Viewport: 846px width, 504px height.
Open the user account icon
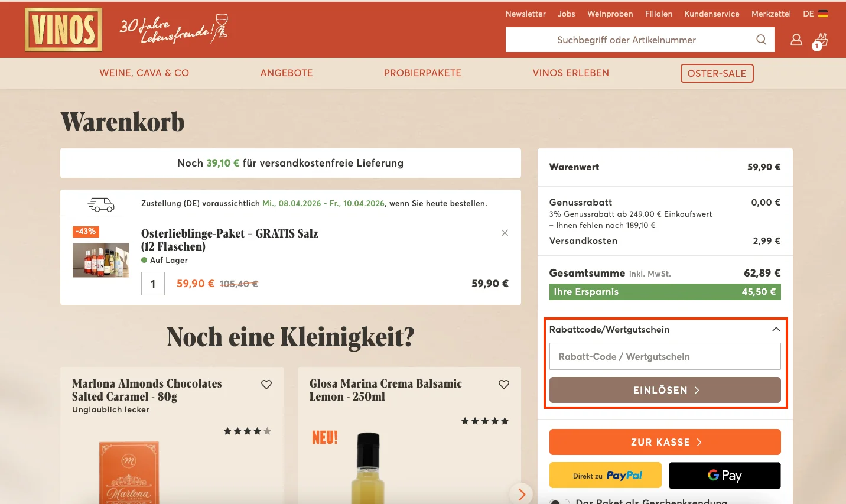point(796,40)
